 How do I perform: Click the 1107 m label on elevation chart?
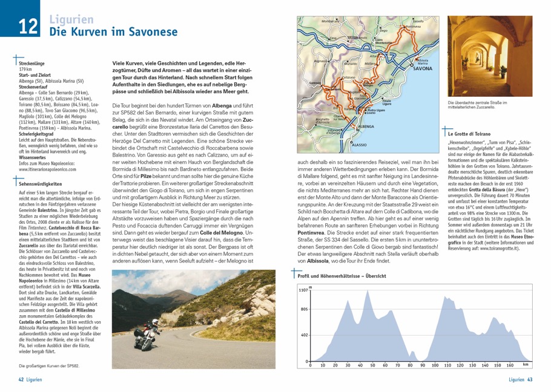point(303,290)
